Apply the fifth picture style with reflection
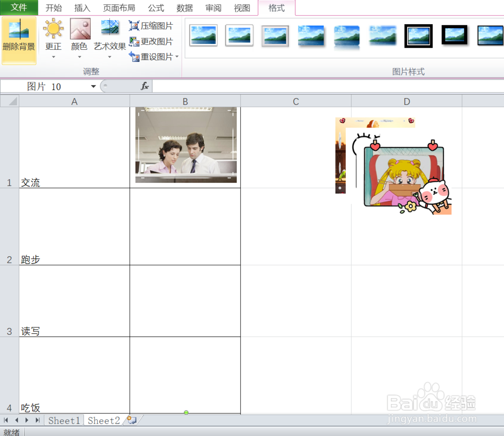 click(x=347, y=37)
